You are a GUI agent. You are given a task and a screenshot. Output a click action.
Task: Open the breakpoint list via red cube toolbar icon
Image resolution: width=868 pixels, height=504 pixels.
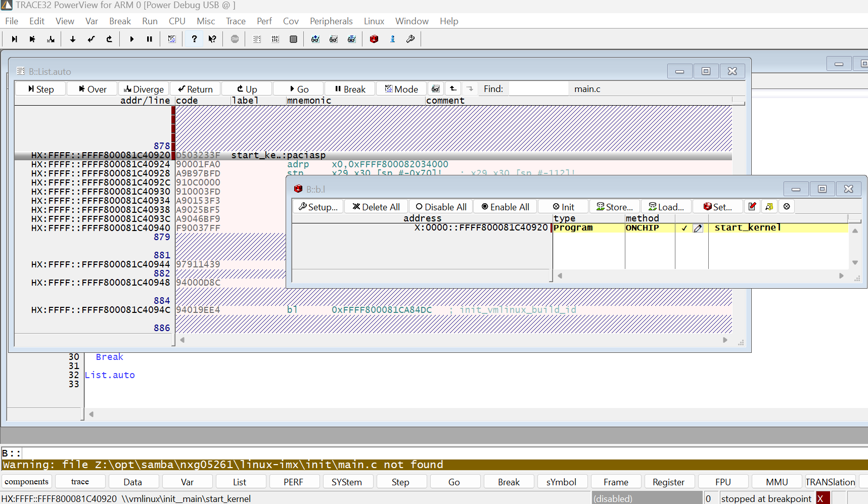(374, 38)
